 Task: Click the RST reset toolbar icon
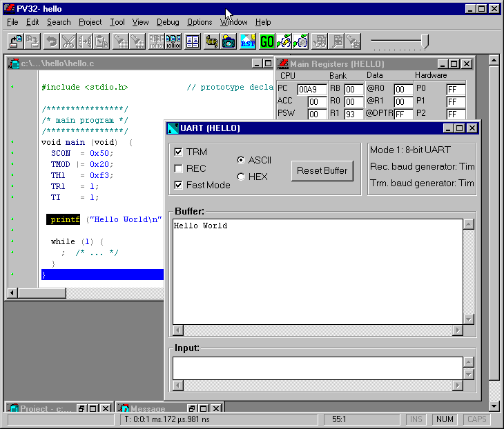coord(248,41)
